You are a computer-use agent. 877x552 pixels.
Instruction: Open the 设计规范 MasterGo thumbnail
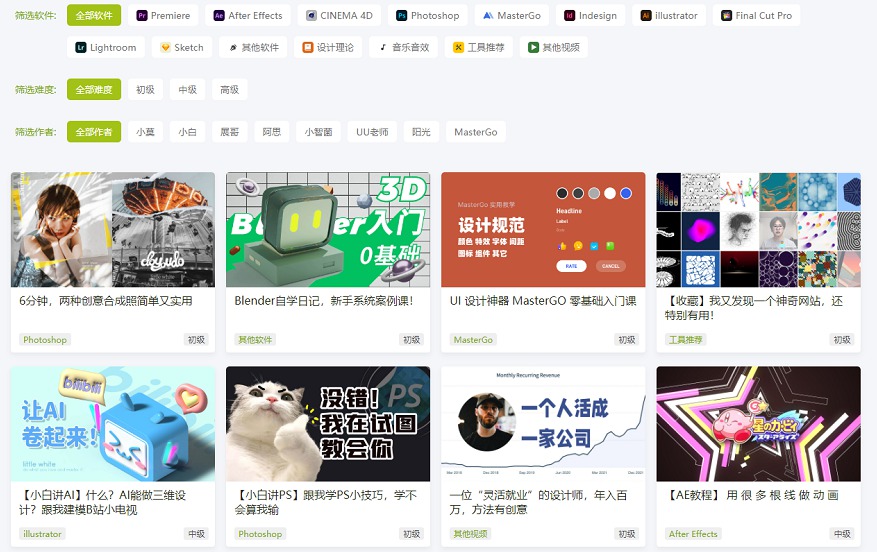(x=543, y=229)
